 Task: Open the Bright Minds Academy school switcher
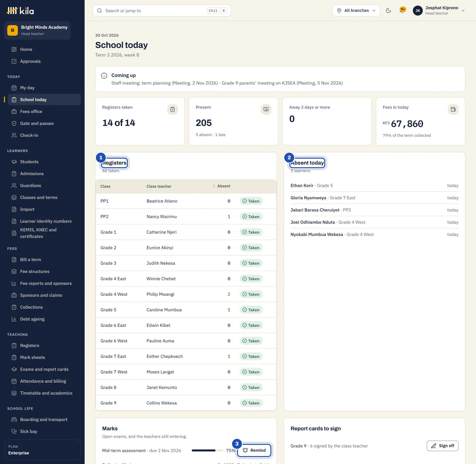pos(37,30)
